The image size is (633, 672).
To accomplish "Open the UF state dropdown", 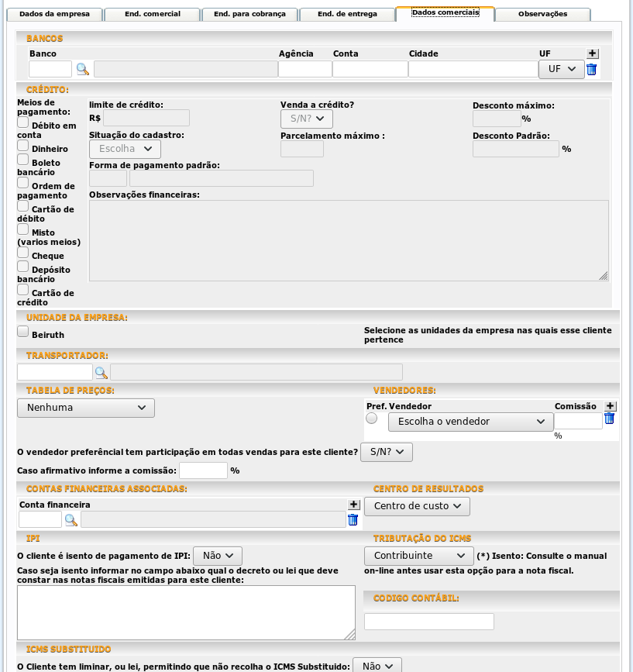I will click(x=561, y=69).
